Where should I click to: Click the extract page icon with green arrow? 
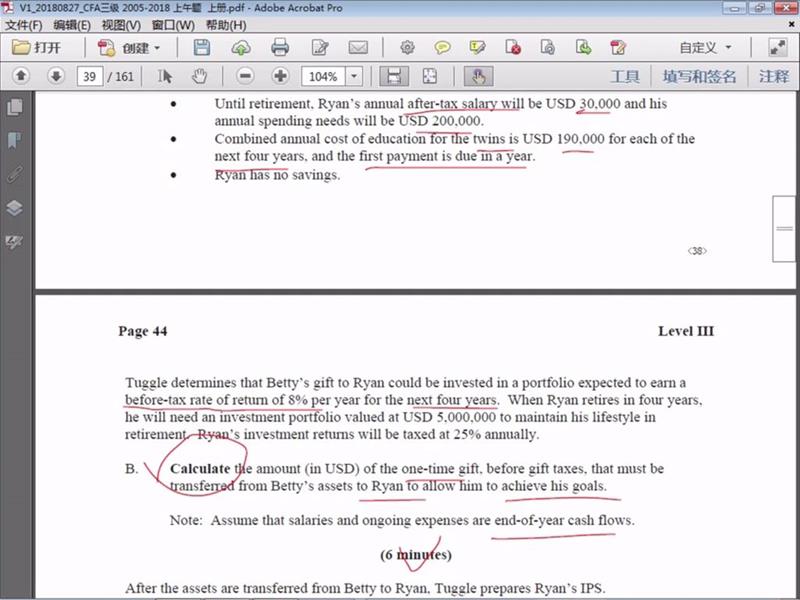click(x=583, y=47)
